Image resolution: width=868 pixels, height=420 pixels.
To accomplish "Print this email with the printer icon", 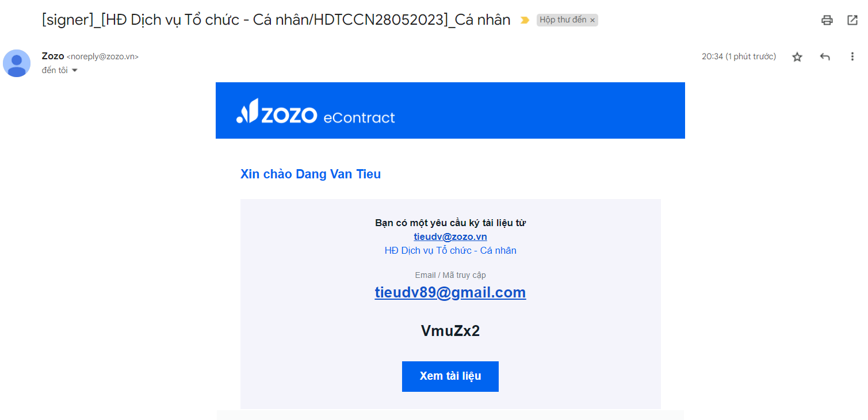I will (x=827, y=20).
